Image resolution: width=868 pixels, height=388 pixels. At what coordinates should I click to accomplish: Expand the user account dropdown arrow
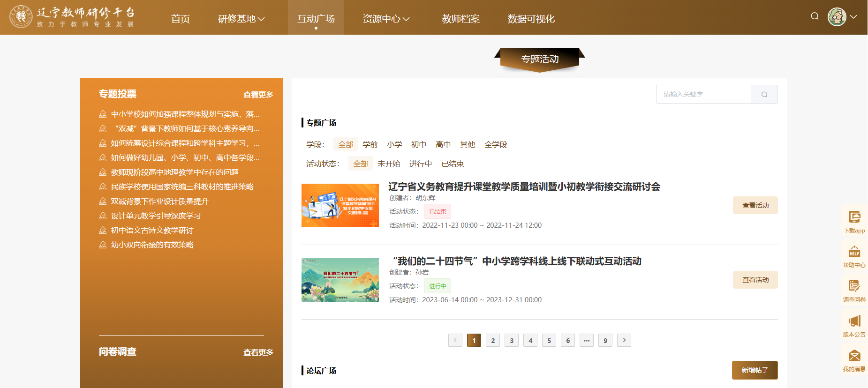point(853,17)
